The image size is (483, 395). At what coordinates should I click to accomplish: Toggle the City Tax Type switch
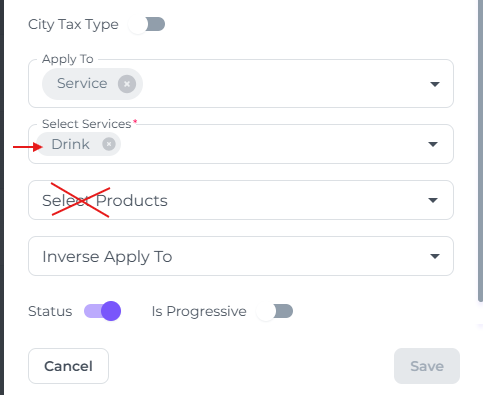point(147,24)
